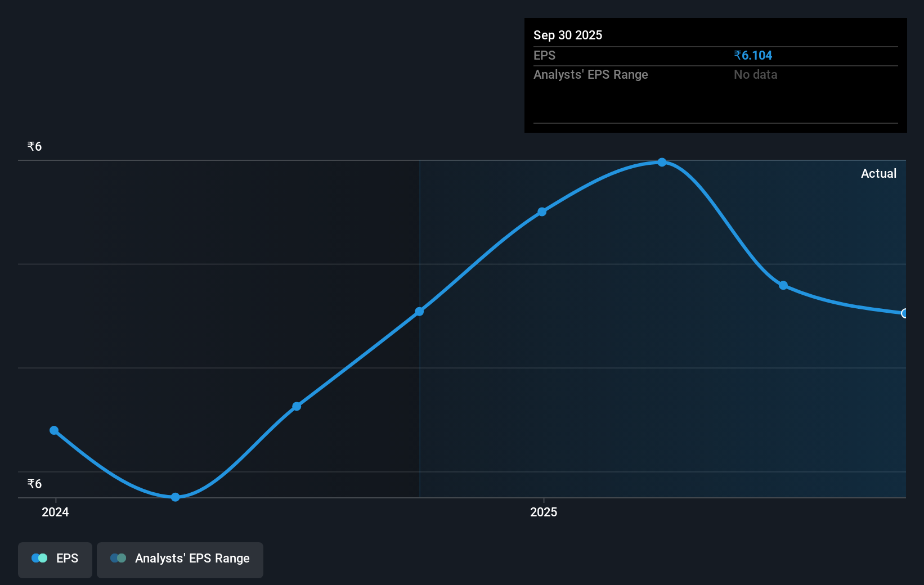Screen dimensions: 924x585
Task: Select the lowest EPS data point on chart
Action: coord(175,497)
